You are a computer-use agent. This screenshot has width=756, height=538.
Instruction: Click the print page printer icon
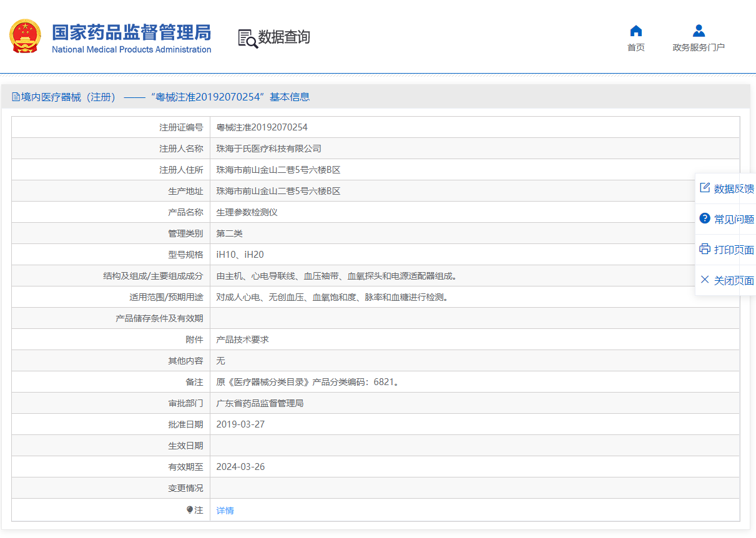click(x=705, y=249)
